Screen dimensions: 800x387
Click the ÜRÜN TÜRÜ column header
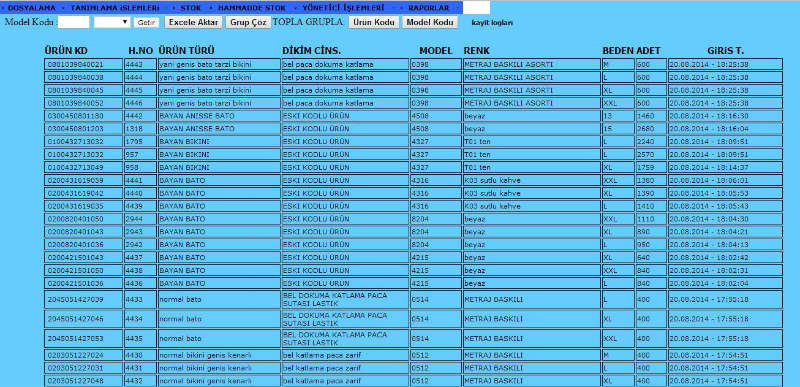coord(186,51)
